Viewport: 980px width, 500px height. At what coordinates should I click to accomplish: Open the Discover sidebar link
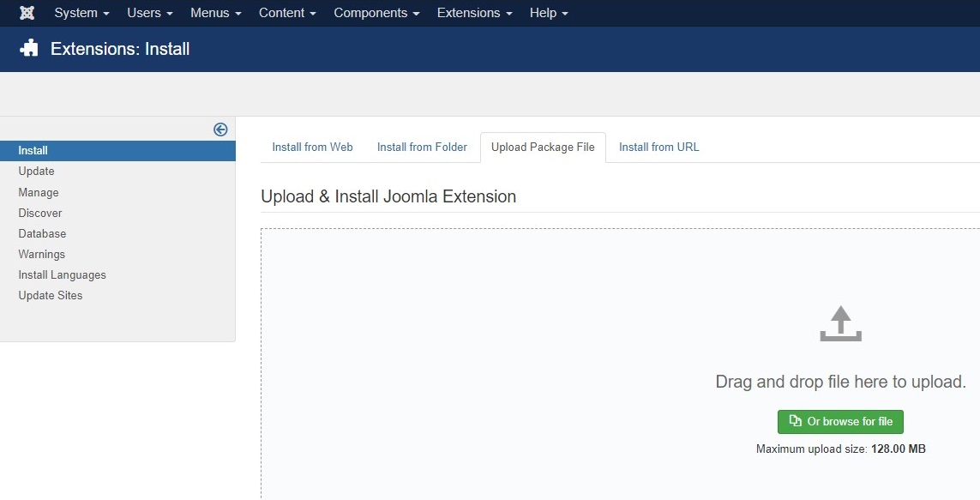tap(40, 213)
